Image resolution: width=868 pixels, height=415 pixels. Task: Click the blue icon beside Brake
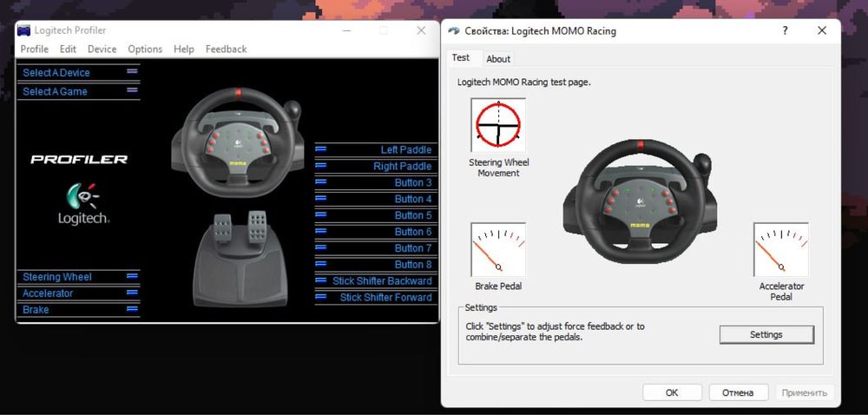tap(132, 308)
